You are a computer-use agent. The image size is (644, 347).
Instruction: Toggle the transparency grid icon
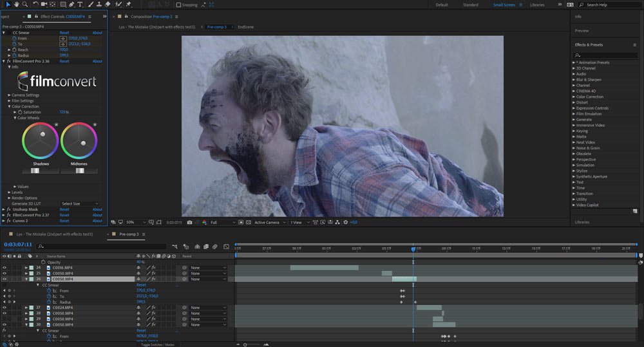click(x=248, y=222)
